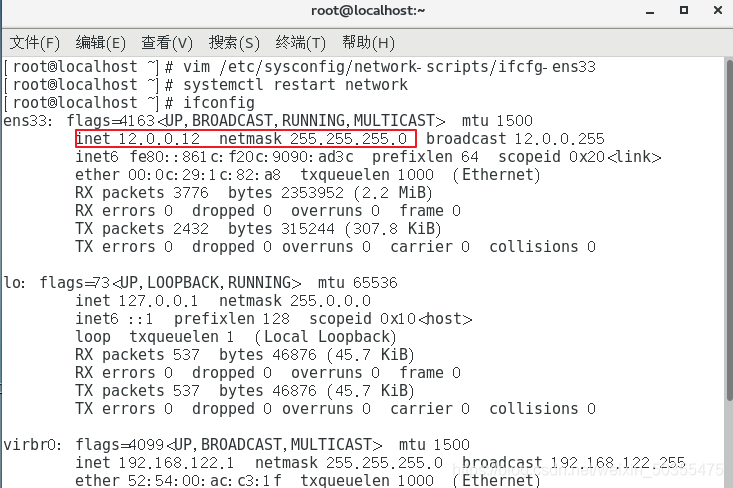Click the lo interface name
Image resolution: width=733 pixels, height=488 pixels.
14,283
